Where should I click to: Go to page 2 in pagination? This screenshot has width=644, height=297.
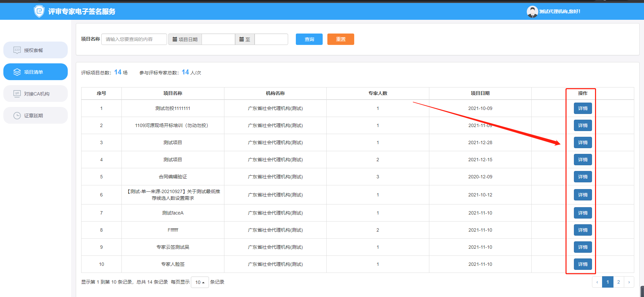point(619,282)
